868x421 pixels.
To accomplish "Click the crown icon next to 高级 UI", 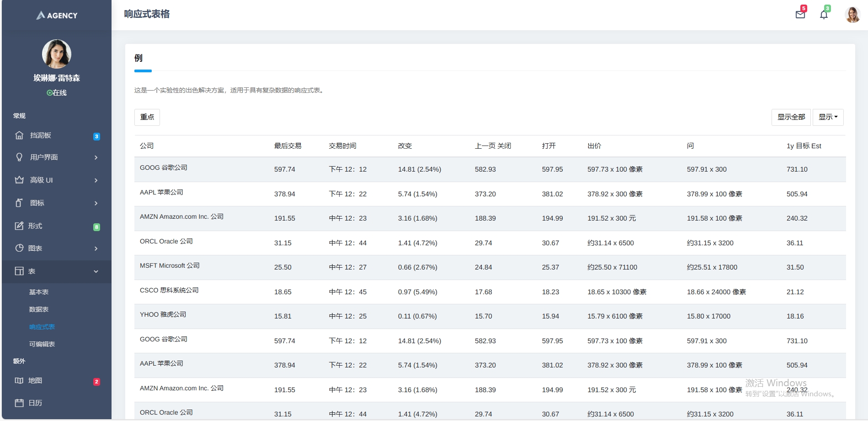I will tap(19, 180).
